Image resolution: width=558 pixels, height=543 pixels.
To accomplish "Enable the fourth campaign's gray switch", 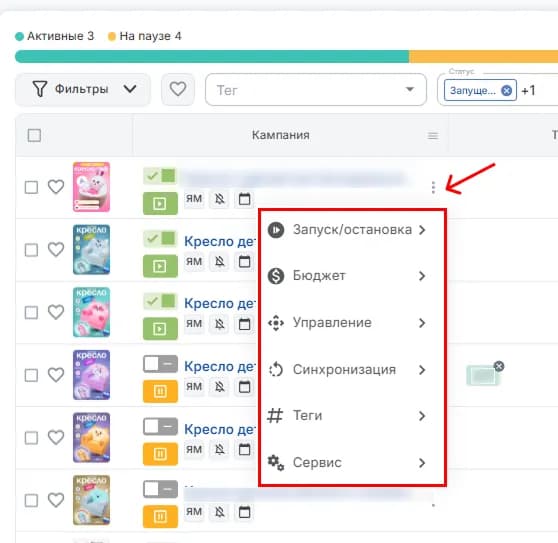I will point(160,364).
